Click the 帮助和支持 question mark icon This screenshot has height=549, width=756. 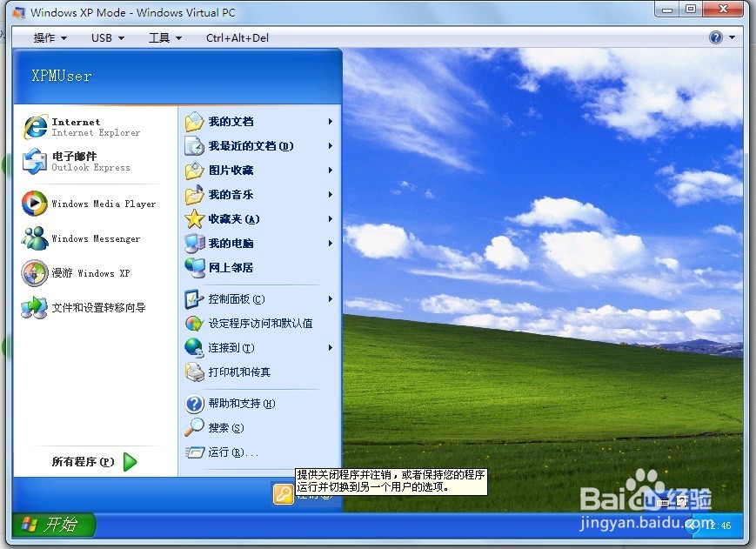click(195, 404)
